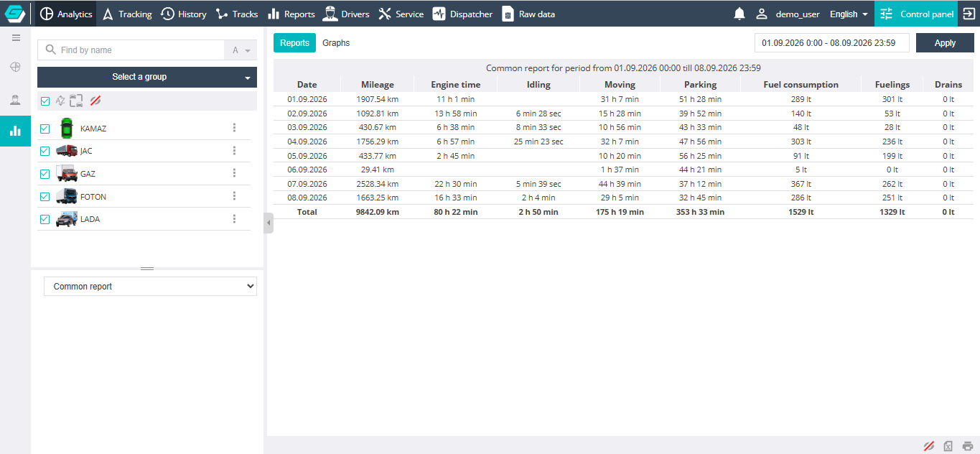Open the three-dot menu for JAC
Screen dimensions: 980x454
tap(234, 151)
